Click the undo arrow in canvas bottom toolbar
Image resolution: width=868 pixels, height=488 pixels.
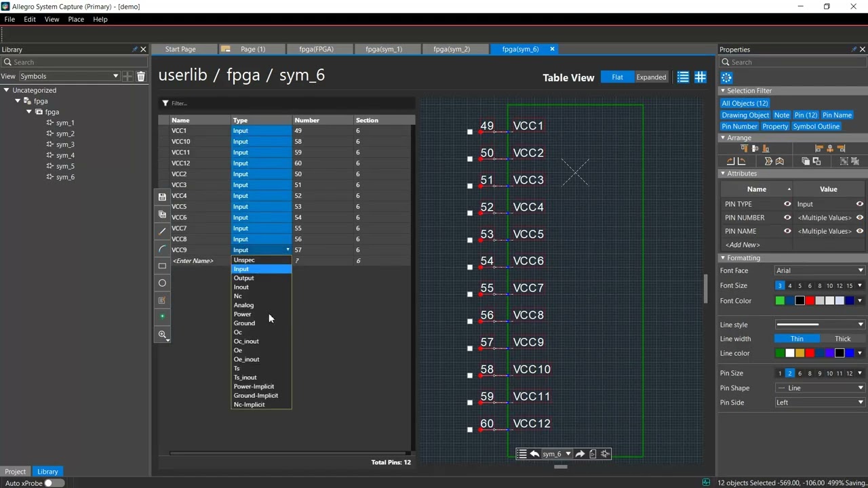[534, 454]
